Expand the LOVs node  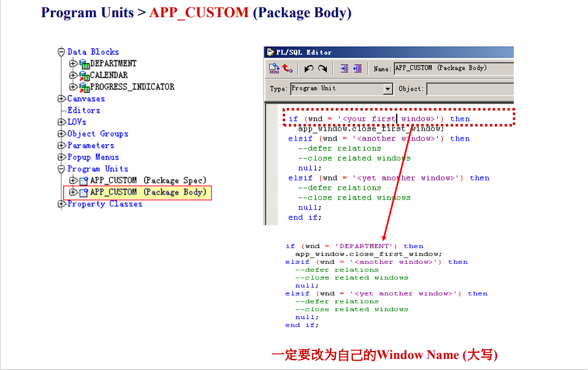point(61,122)
